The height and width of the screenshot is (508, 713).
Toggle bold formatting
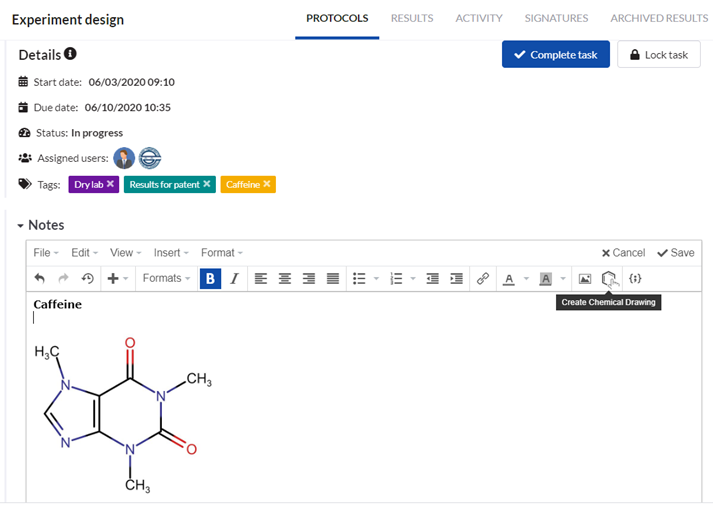tap(210, 278)
